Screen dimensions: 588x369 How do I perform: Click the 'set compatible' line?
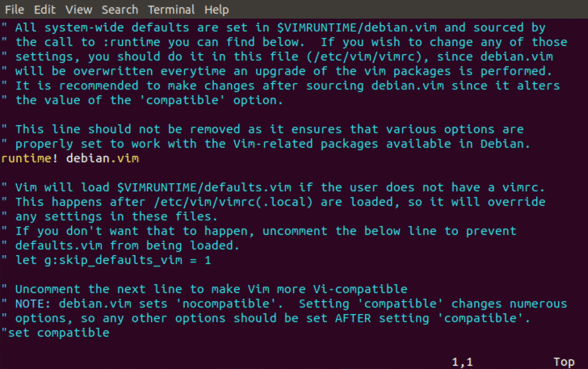(x=55, y=333)
